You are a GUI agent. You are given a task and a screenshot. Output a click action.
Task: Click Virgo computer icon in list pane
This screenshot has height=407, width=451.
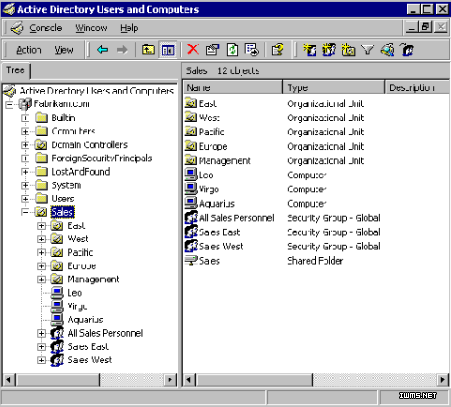coord(191,189)
